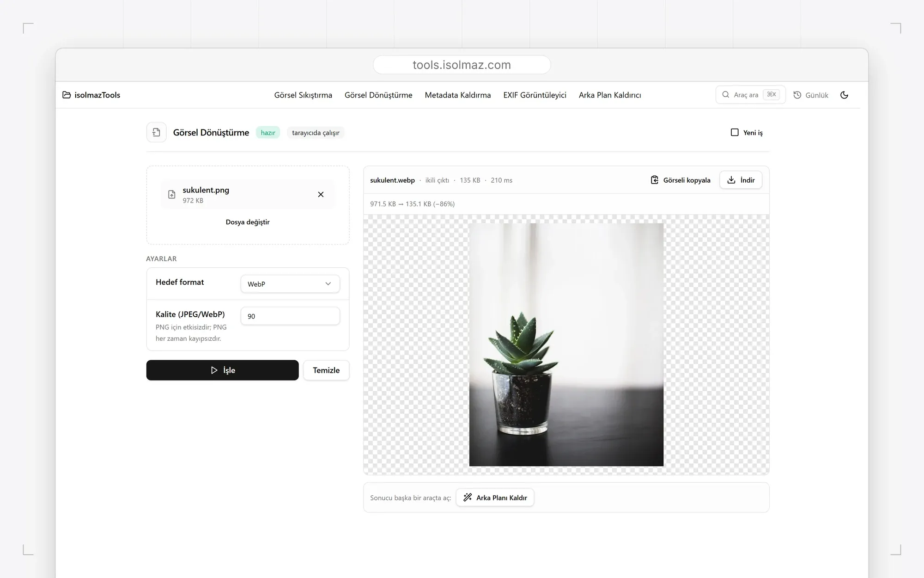Click the chevron arrow in the format selector
The image size is (924, 578).
pos(328,284)
